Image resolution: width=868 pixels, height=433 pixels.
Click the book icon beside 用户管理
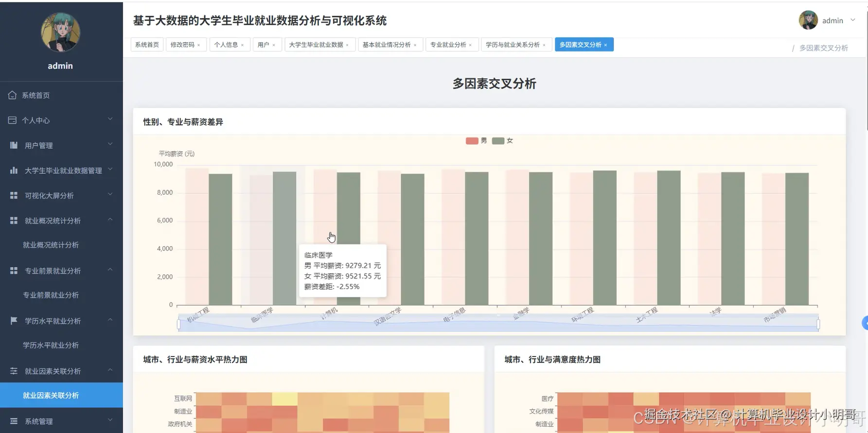(14, 145)
